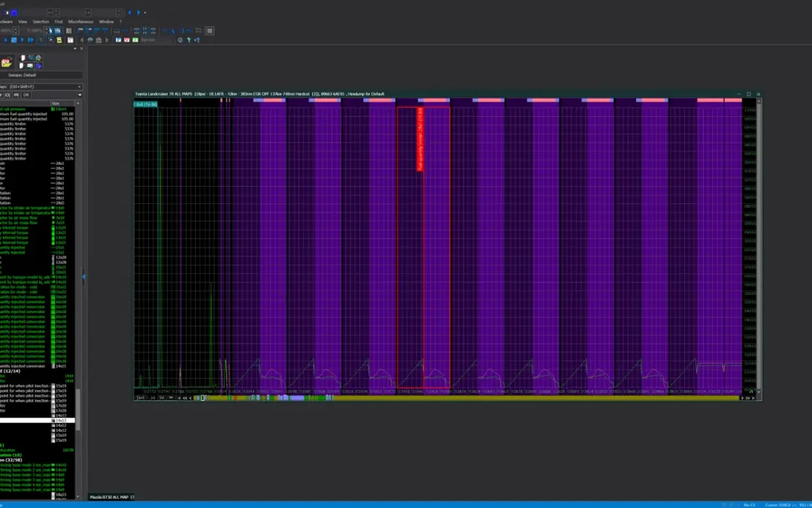Screen dimensions: 812x508
Task: Click the double-left arrow in the hexdump footer
Action: (x=185, y=398)
